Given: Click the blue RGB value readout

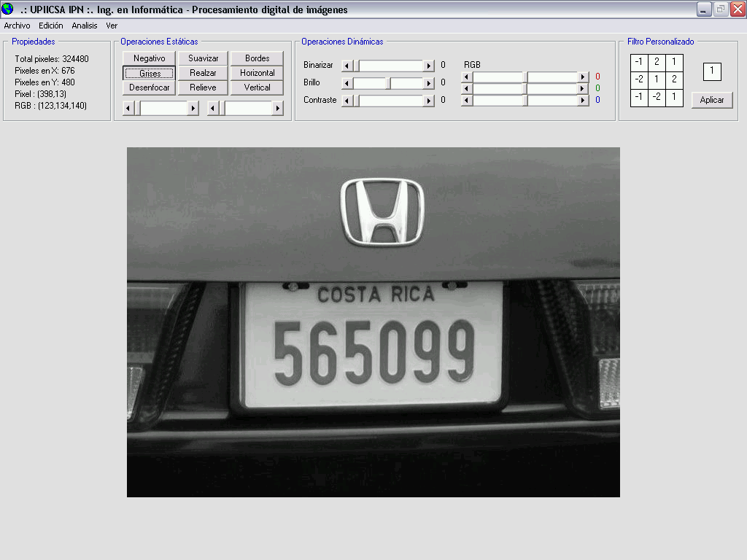Looking at the screenshot, I should click(597, 100).
